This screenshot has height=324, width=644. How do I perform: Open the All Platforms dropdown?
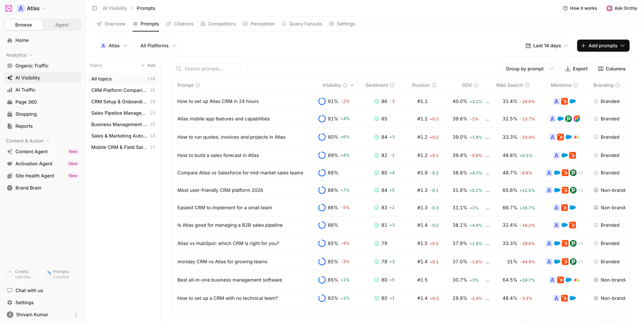click(159, 45)
